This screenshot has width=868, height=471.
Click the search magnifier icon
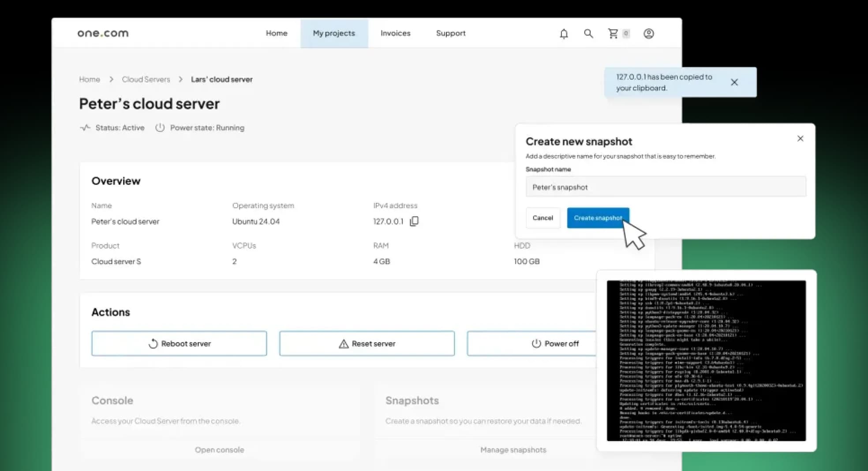(x=588, y=34)
